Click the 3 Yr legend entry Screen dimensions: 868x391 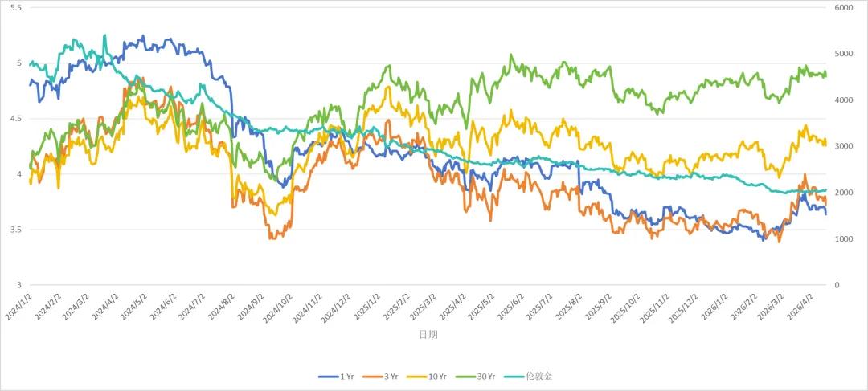(x=379, y=377)
